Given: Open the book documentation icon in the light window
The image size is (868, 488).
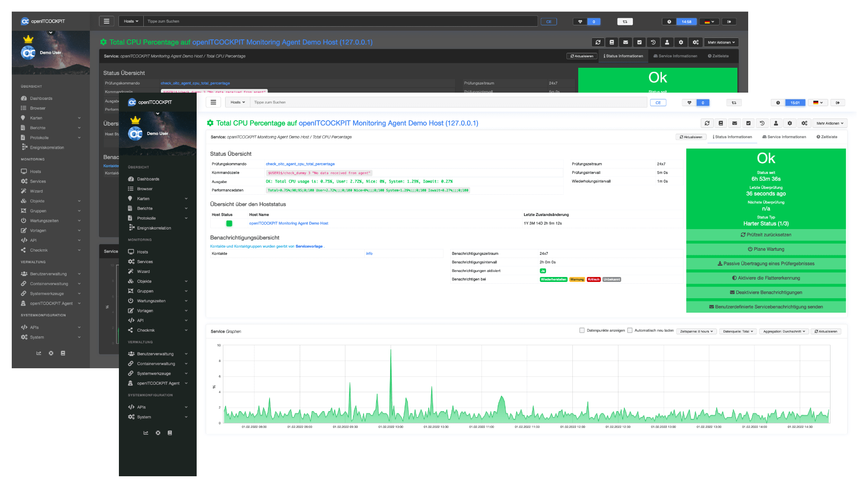Looking at the screenshot, I should 721,123.
